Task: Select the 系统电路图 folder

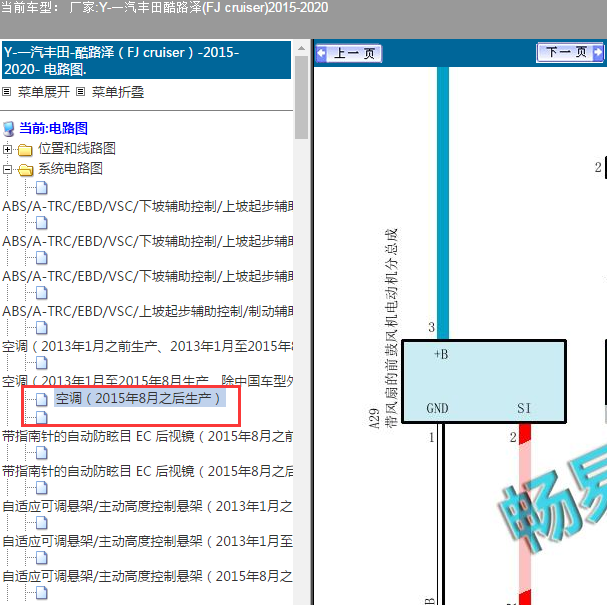Action: coord(70,168)
